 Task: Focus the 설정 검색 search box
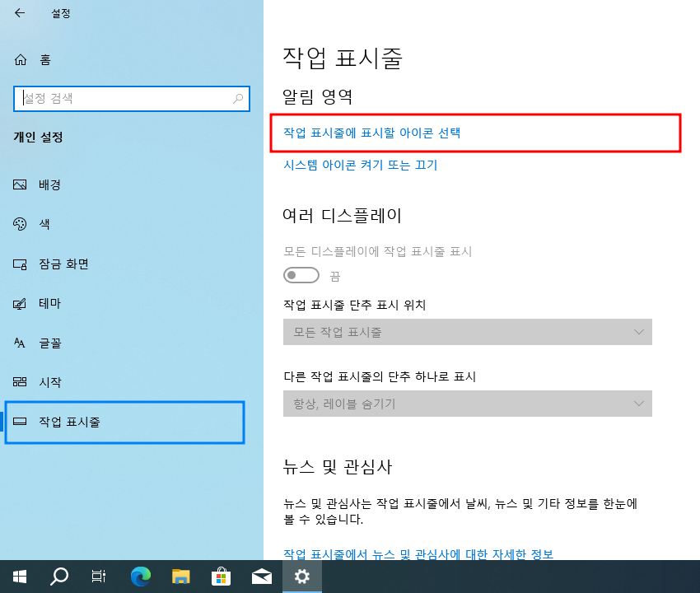tap(131, 99)
